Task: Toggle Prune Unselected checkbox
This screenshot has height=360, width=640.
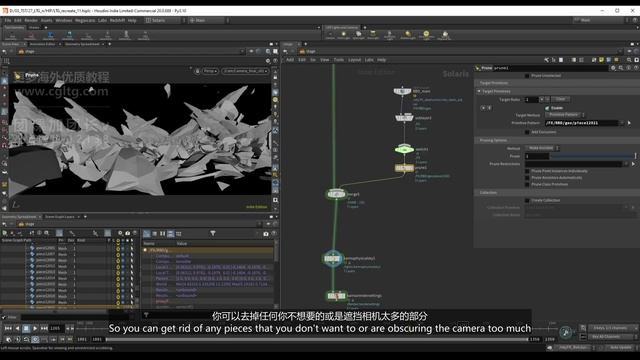Action: pyautogui.click(x=527, y=76)
